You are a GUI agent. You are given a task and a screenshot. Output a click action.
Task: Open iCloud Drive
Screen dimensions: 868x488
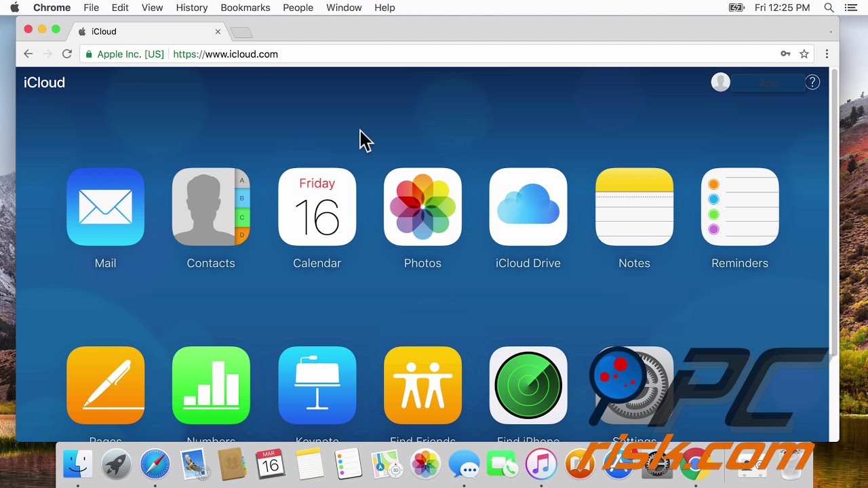pos(528,207)
